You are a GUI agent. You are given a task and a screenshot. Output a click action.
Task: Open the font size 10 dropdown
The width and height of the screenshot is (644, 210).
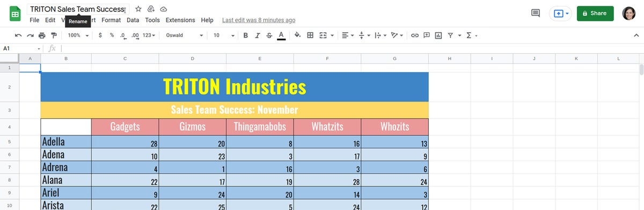click(x=224, y=35)
